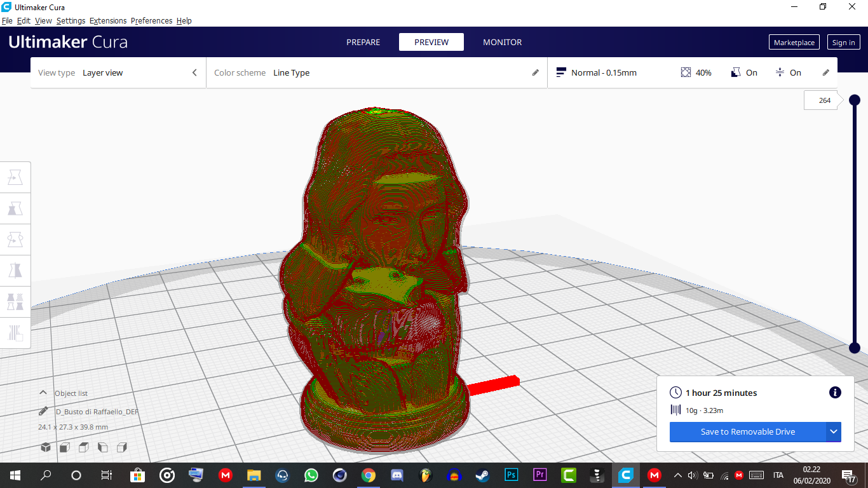Click the pencil icon beside the model name

pos(43,412)
